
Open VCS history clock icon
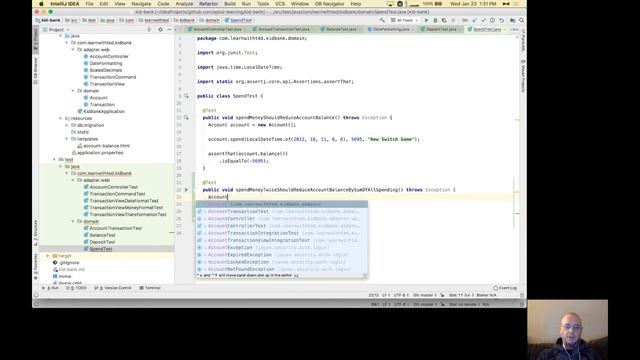coord(492,20)
